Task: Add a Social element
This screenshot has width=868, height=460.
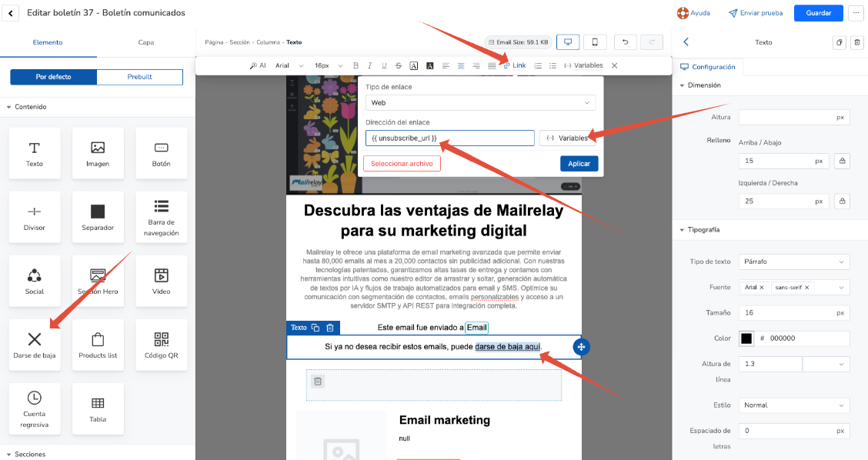Action: point(35,282)
